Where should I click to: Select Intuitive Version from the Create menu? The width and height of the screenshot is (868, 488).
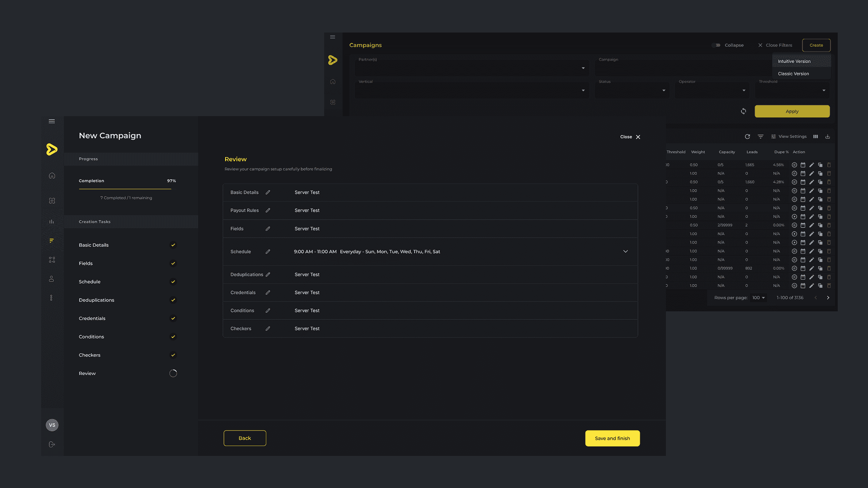(794, 61)
